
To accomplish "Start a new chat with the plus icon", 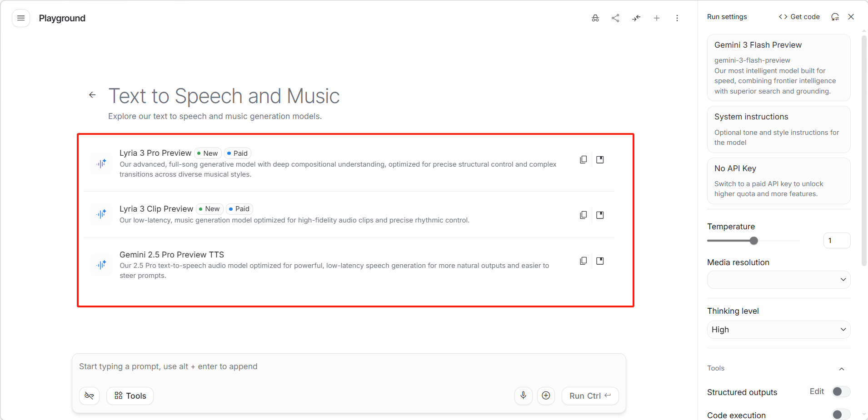I will coord(657,18).
